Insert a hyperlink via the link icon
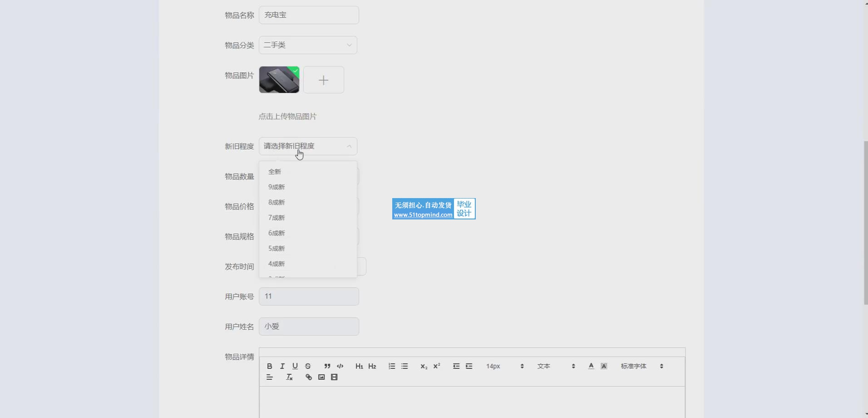The height and width of the screenshot is (418, 868). coord(309,377)
